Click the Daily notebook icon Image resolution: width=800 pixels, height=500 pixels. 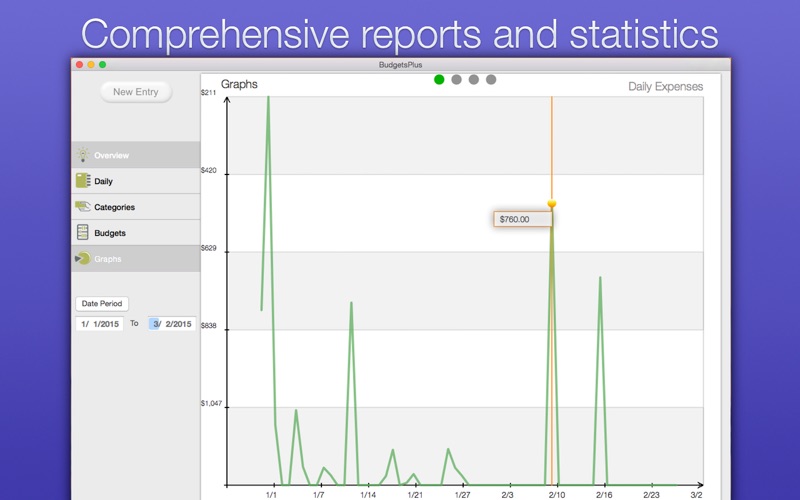pos(83,181)
